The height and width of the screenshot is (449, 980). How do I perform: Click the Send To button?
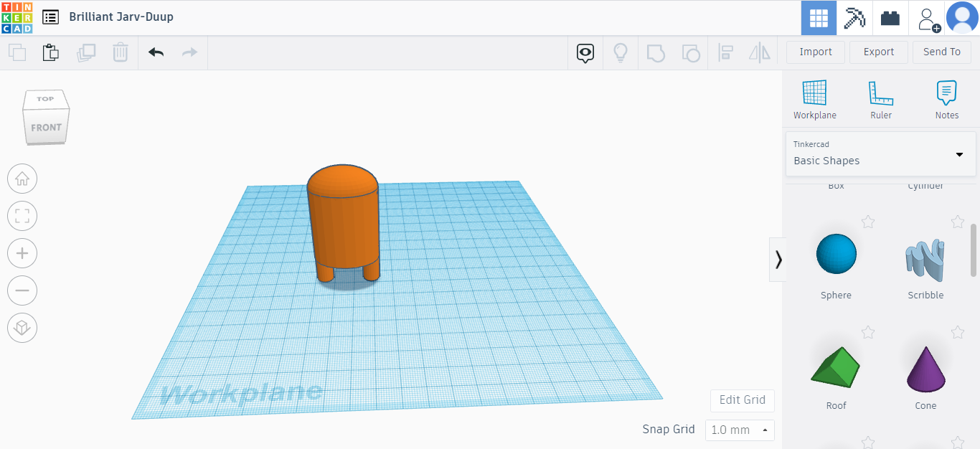pos(942,52)
